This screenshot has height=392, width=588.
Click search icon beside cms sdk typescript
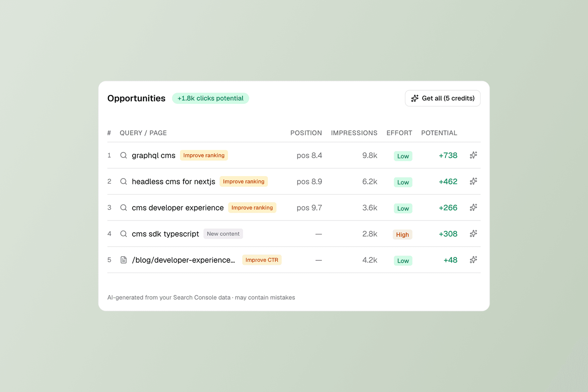coord(123,234)
